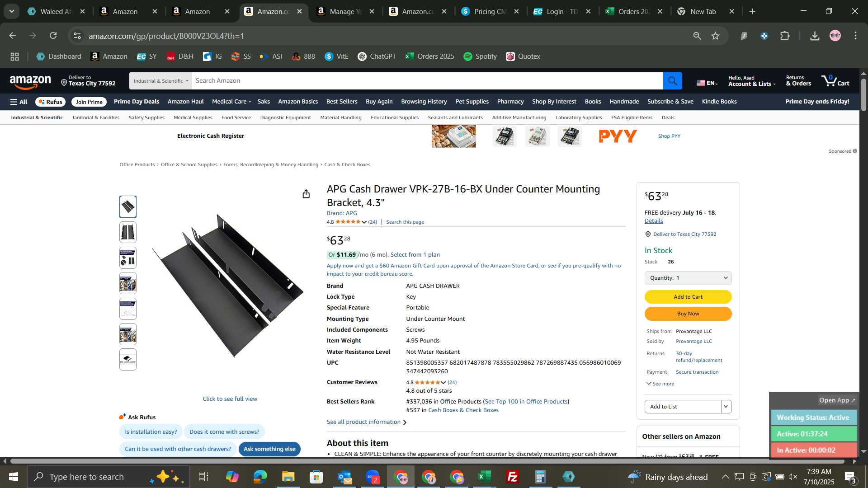Click the share icon near product image

point(306,194)
